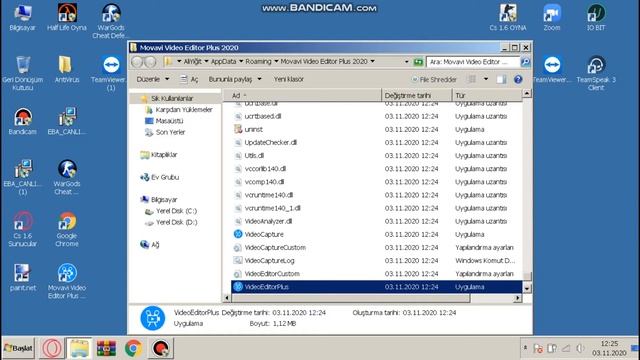Screen dimensions: 640x360
Task: Select Son Yerler in navigation pane
Action: click(165, 132)
